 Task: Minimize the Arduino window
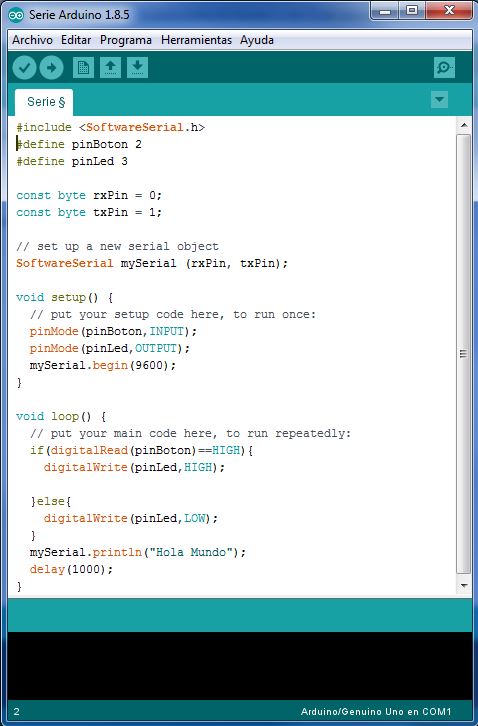coord(384,11)
